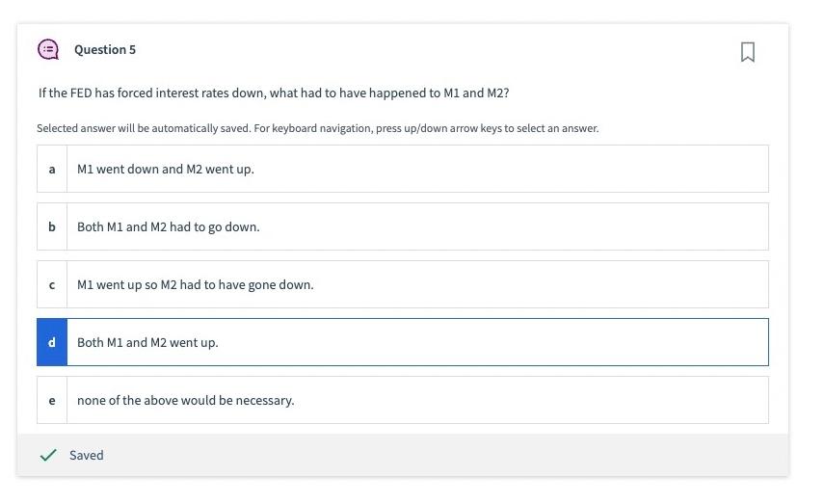Select the letter 'a' answer cell
Image resolution: width=824 pixels, height=504 pixels.
pyautogui.click(x=52, y=169)
